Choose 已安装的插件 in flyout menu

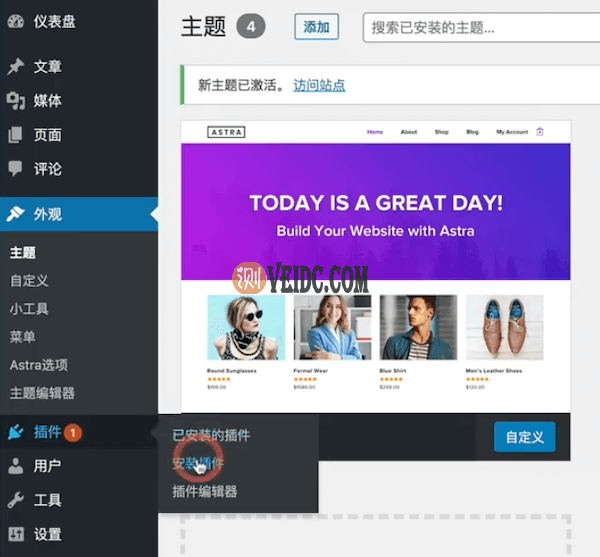tap(211, 435)
